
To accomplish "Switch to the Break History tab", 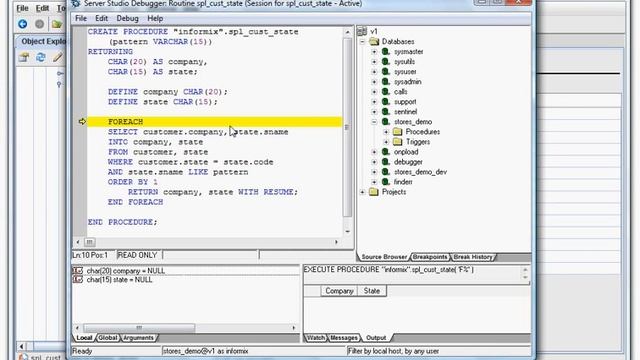I will coord(473,257).
